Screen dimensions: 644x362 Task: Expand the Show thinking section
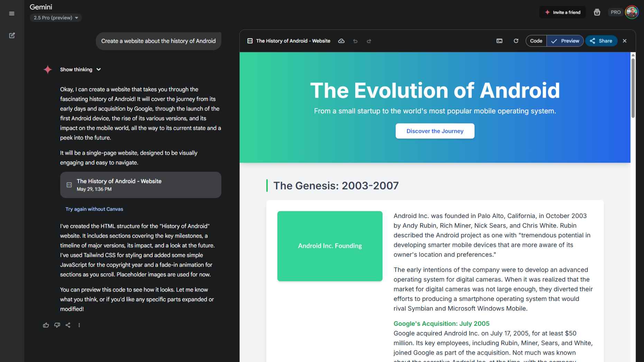[x=80, y=69]
